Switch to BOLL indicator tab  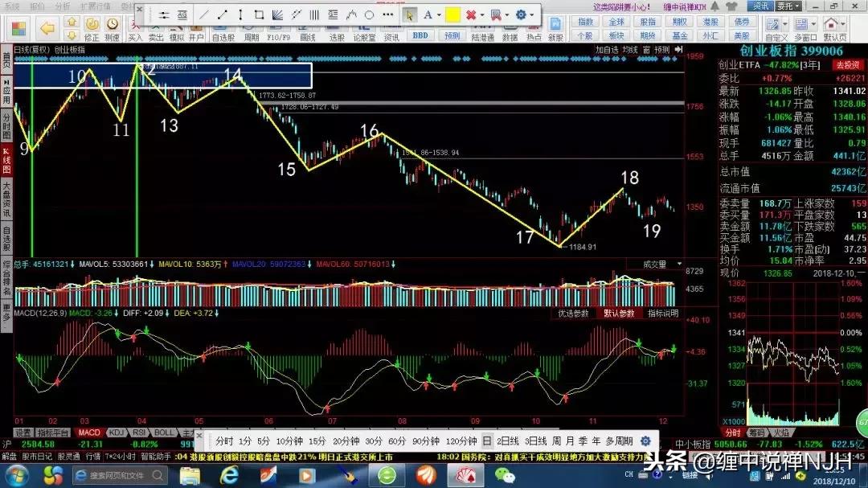click(x=163, y=433)
